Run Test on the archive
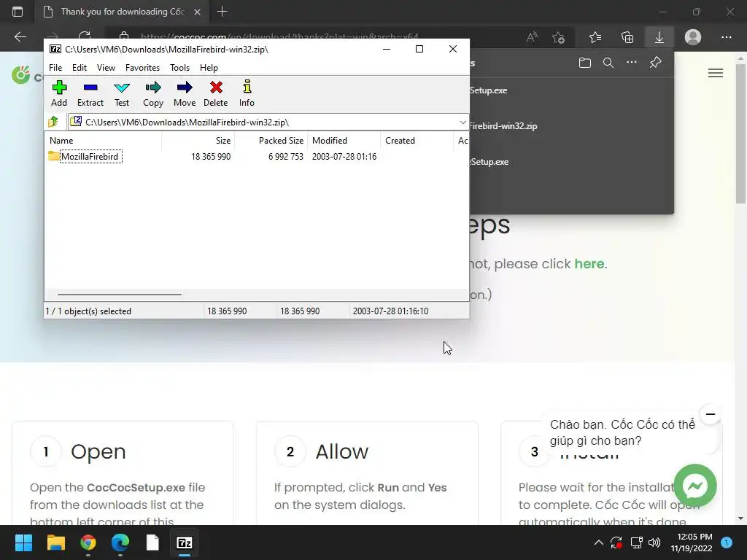This screenshot has height=560, width=747. coord(122,94)
